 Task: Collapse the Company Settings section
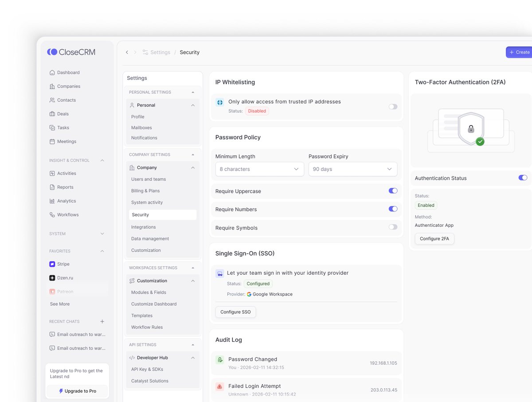[x=192, y=154]
